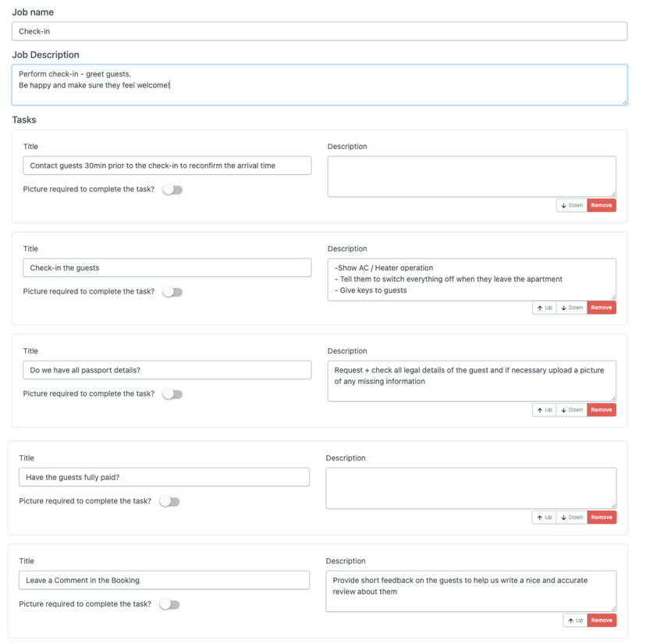Screen dimensions: 646x644
Task: Toggle picture required for 'Have the guests fully paid?'
Action: pos(169,501)
